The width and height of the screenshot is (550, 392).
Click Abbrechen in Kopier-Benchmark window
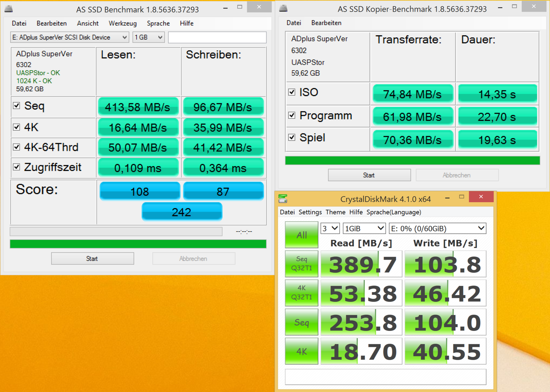click(457, 175)
